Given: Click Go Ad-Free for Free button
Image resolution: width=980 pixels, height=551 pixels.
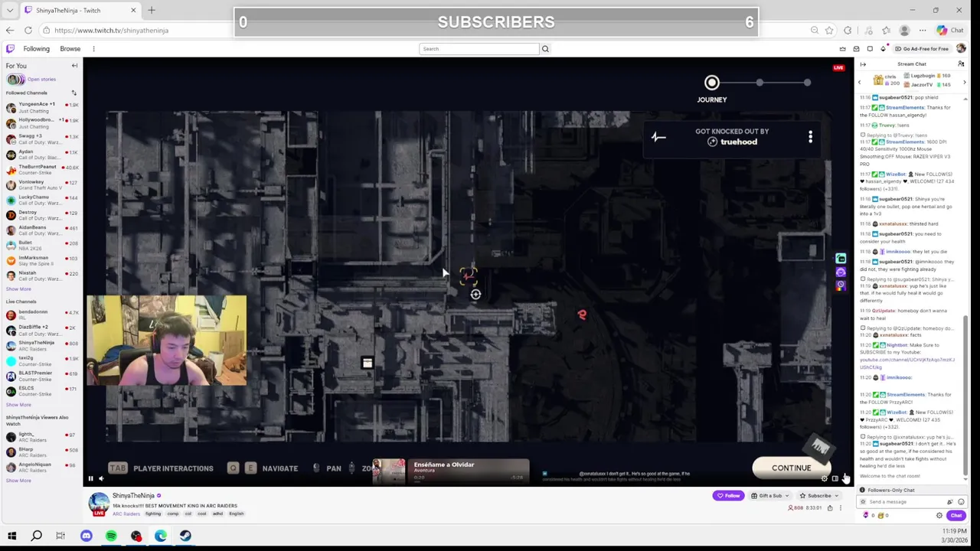Looking at the screenshot, I should (923, 48).
